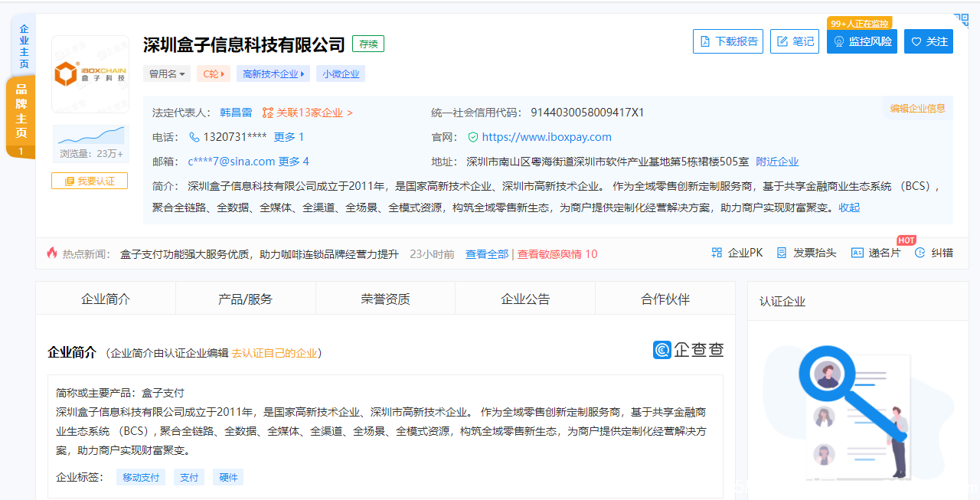Switch to the 合作伙伴 tab
The height and width of the screenshot is (500, 980).
(x=665, y=299)
